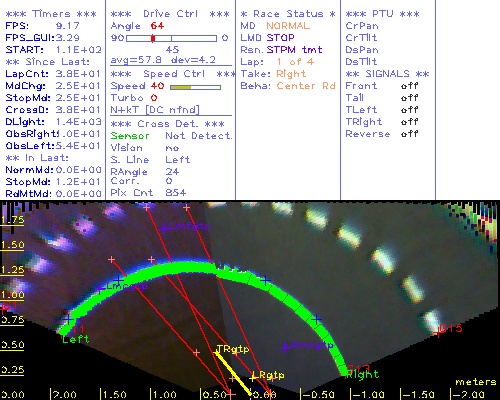This screenshot has width=500, height=400.
Task: Click the red angle indicator on slider
Action: [153, 38]
